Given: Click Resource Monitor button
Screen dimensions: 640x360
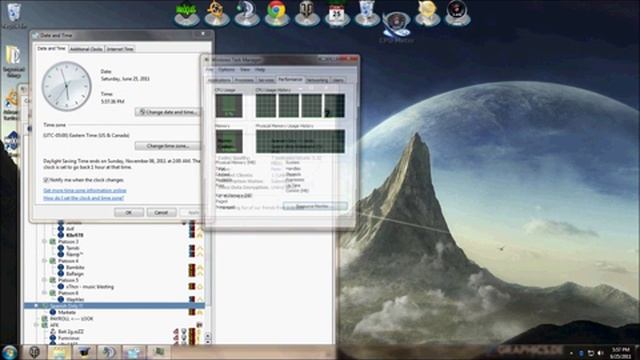Looking at the screenshot, I should (x=315, y=206).
